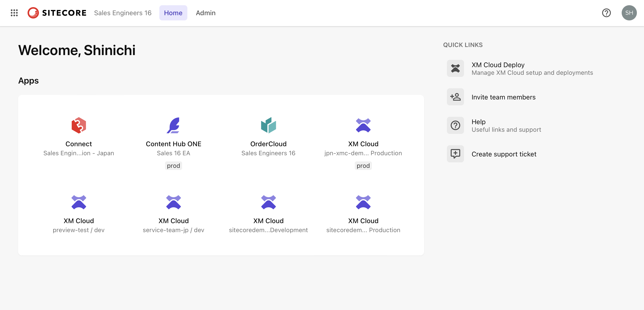Open the help question-mark icon in header

coord(606,13)
